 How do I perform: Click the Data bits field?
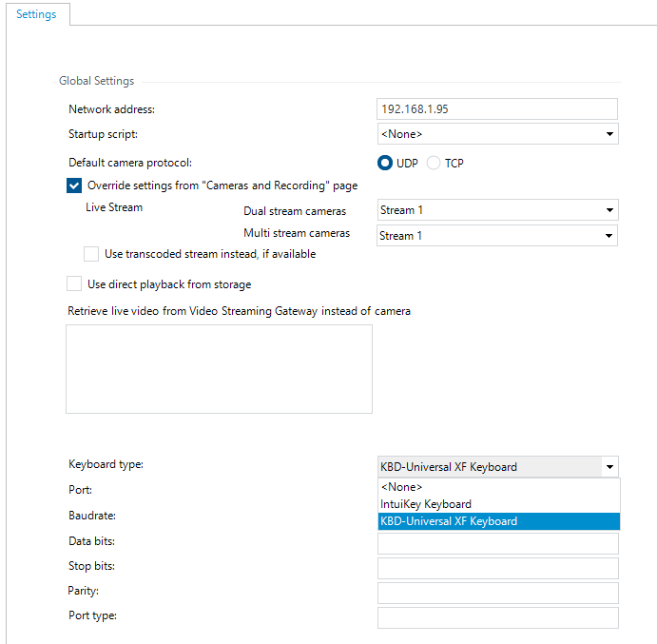497,544
